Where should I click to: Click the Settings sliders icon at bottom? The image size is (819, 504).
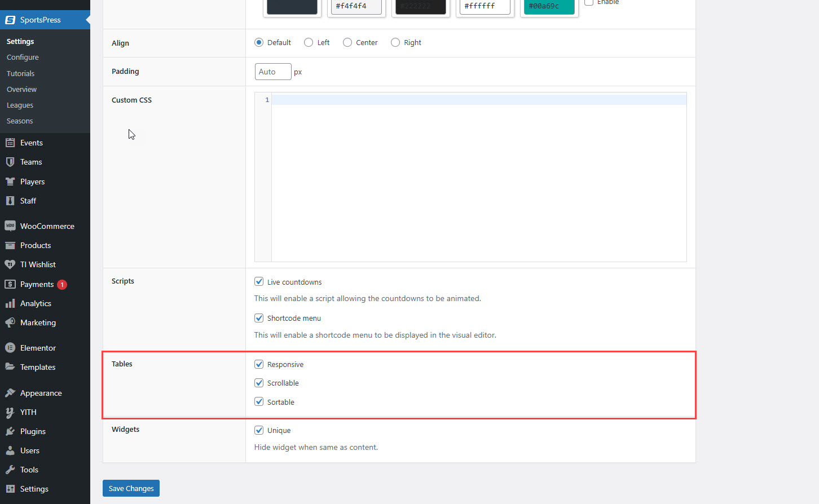[10, 489]
